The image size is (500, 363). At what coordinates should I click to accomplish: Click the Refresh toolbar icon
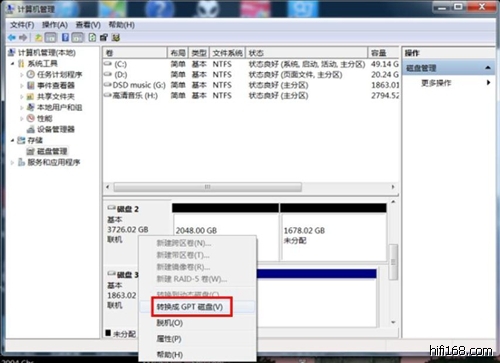(92, 37)
